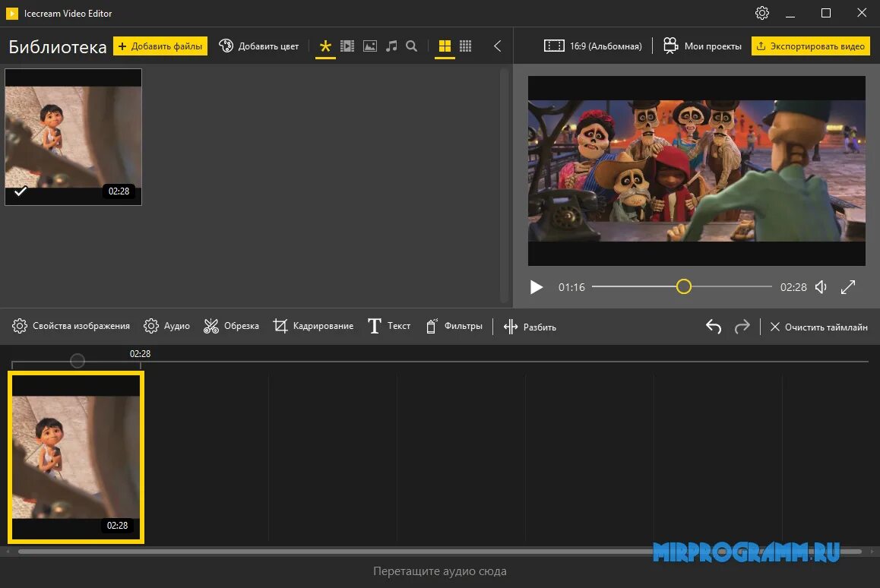Select the Кадрирование crop tool
Image resolution: width=880 pixels, height=588 pixels.
(x=313, y=326)
